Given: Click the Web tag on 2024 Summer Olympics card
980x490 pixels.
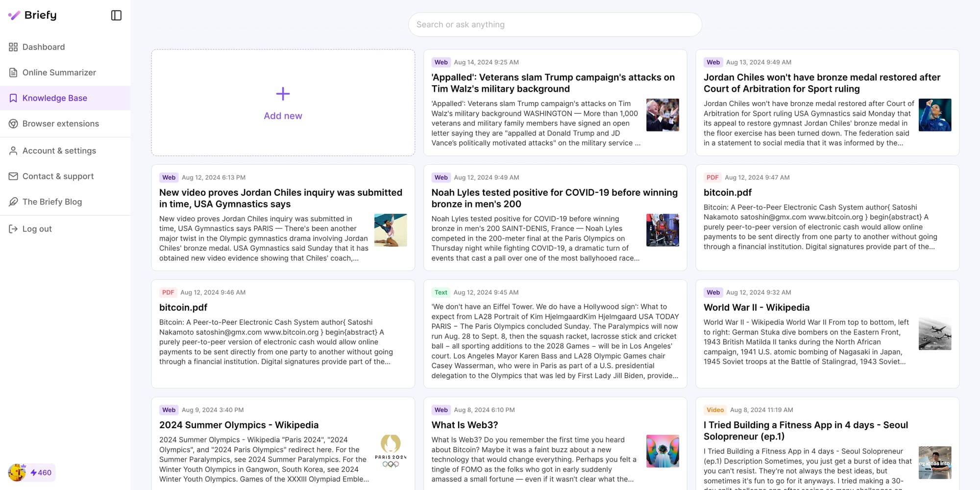Looking at the screenshot, I should tap(169, 410).
